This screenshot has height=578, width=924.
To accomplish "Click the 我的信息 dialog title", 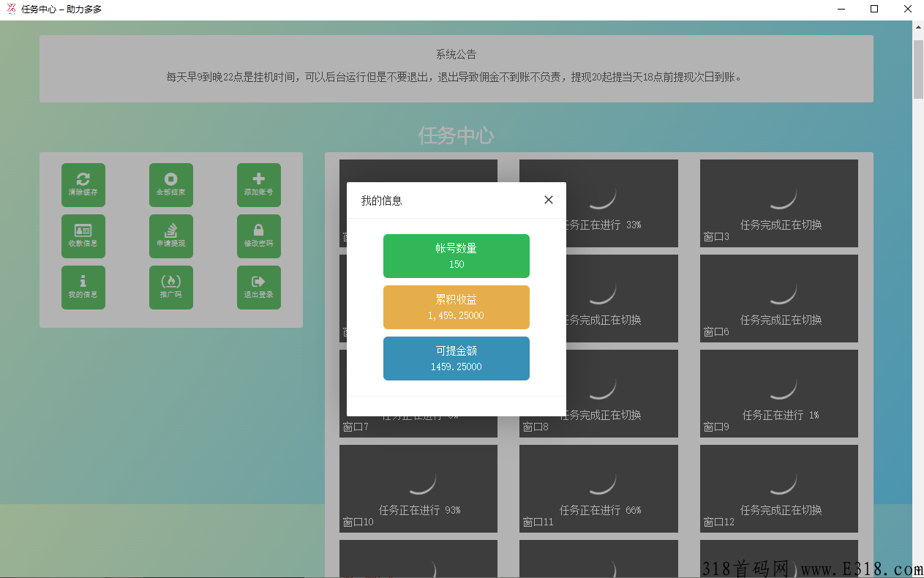I will (381, 200).
